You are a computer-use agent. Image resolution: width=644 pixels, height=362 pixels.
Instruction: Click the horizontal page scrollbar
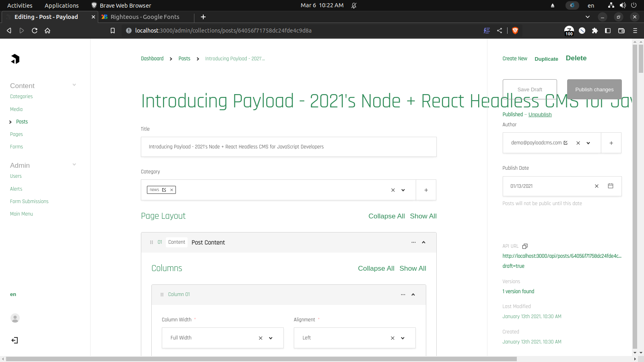pos(262,359)
